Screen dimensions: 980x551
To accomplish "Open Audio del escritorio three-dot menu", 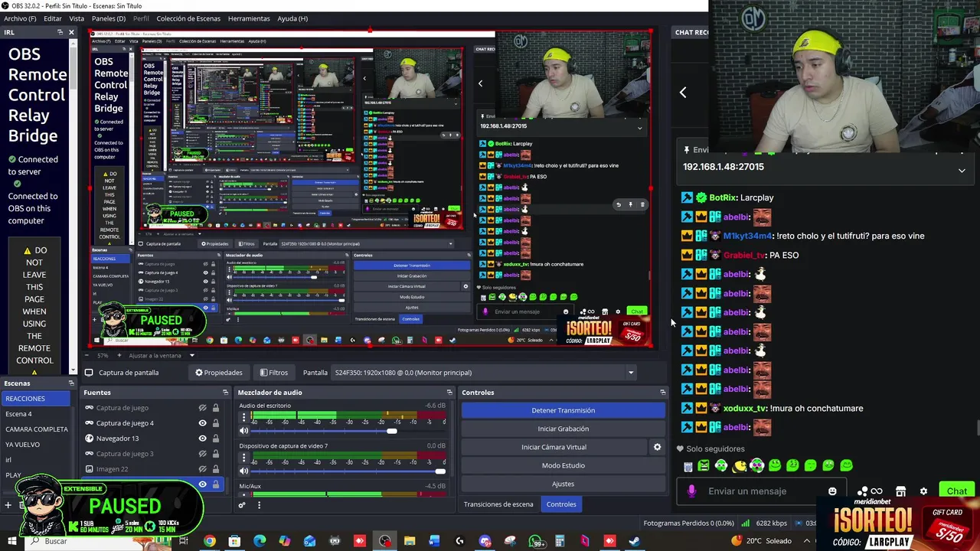I will coord(243,418).
